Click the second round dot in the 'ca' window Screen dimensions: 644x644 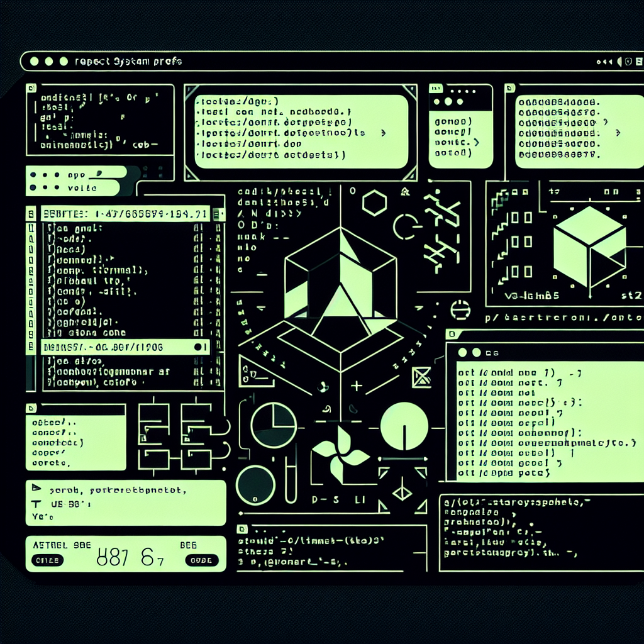pyautogui.click(x=477, y=352)
